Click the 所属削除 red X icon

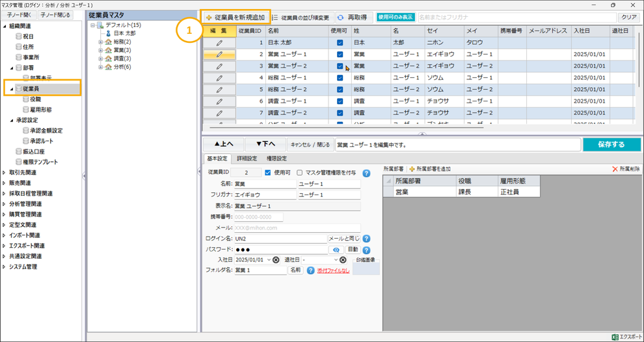pyautogui.click(x=615, y=169)
